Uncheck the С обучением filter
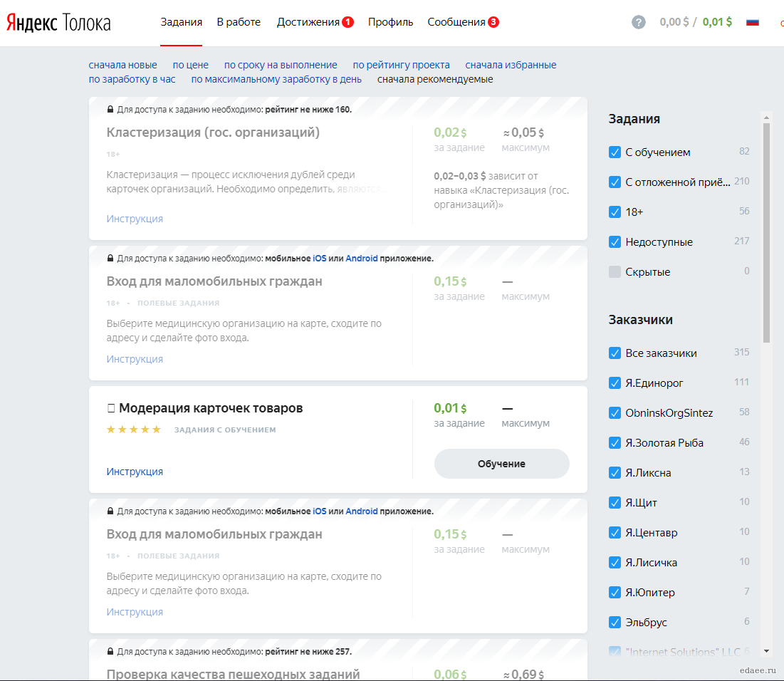 [x=615, y=152]
